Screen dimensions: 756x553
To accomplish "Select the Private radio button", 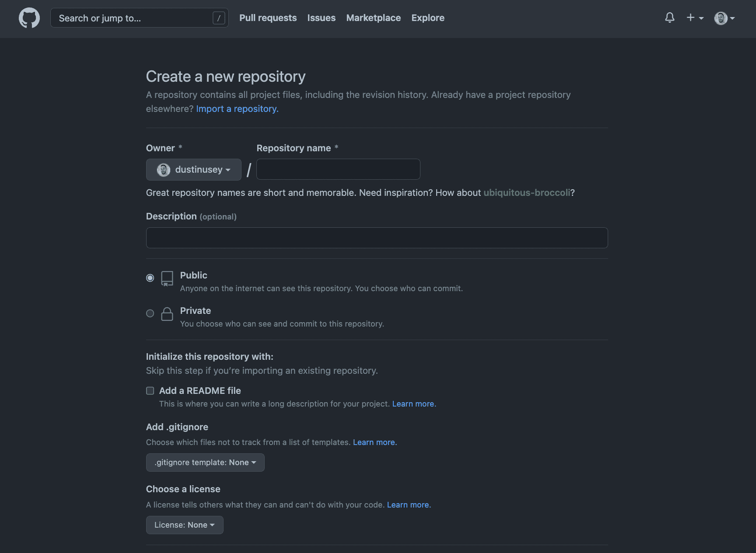I will 150,313.
